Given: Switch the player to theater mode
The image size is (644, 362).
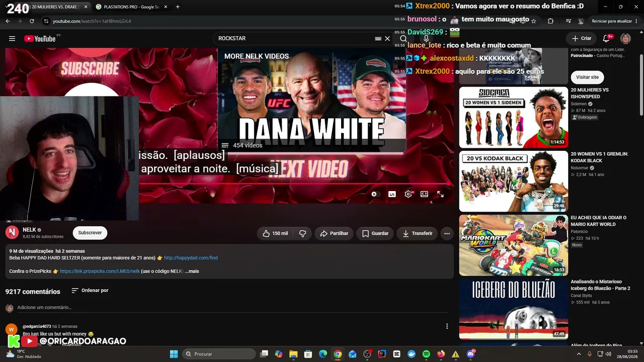Looking at the screenshot, I should (424, 194).
